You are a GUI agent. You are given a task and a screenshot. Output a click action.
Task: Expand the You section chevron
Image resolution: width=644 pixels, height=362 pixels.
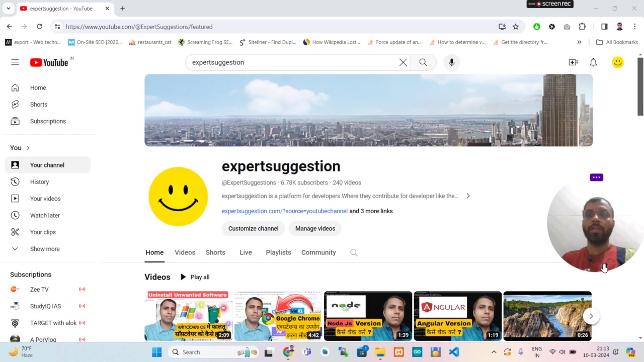pos(28,148)
